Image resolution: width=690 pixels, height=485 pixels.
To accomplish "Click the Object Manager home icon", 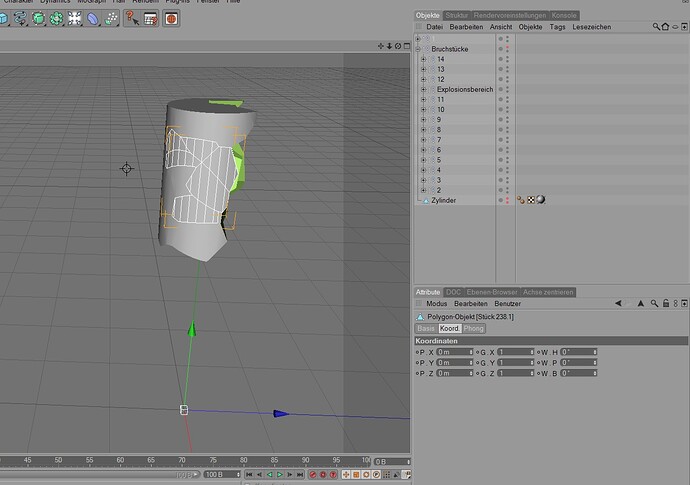I will 665,27.
